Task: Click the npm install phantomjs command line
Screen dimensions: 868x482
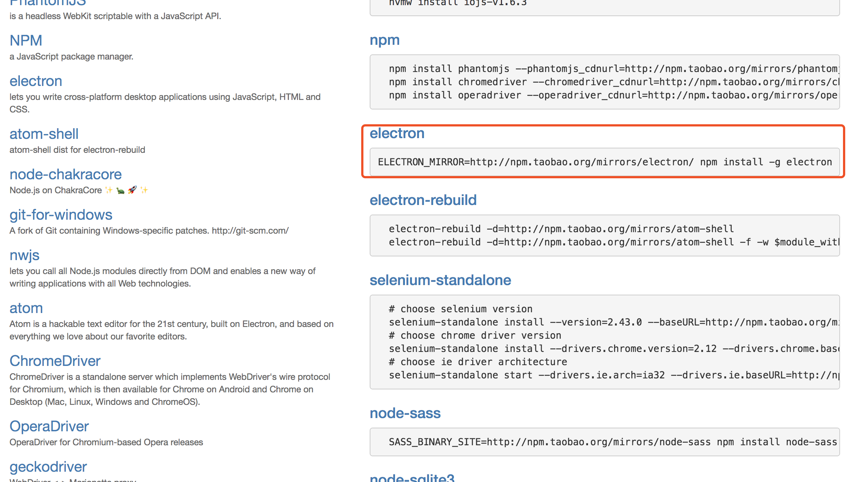Action: click(x=614, y=69)
